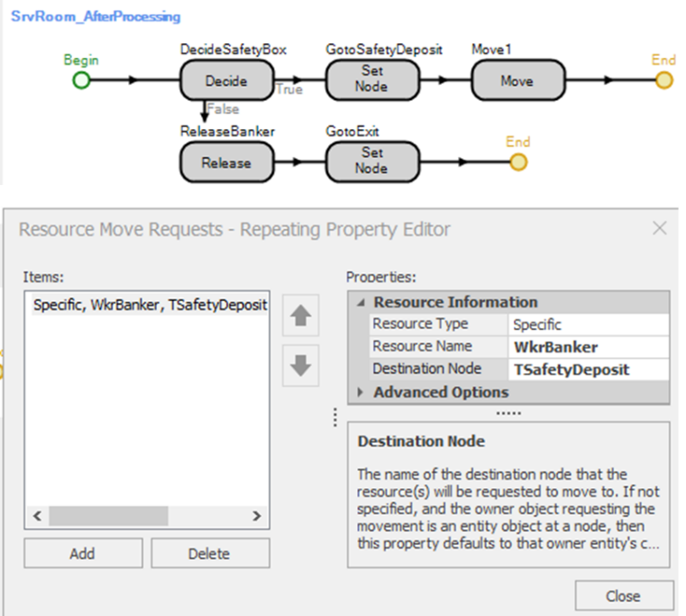This screenshot has width=686, height=616.
Task: Click the Delete button
Action: (x=210, y=554)
